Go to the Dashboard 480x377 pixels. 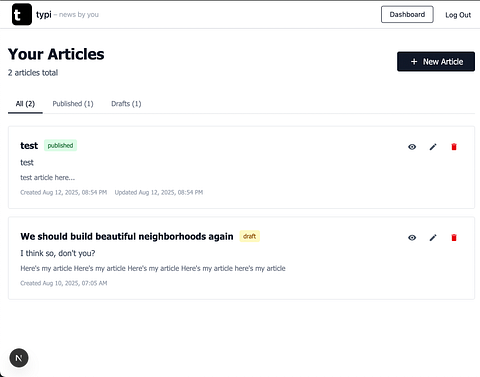click(x=407, y=14)
